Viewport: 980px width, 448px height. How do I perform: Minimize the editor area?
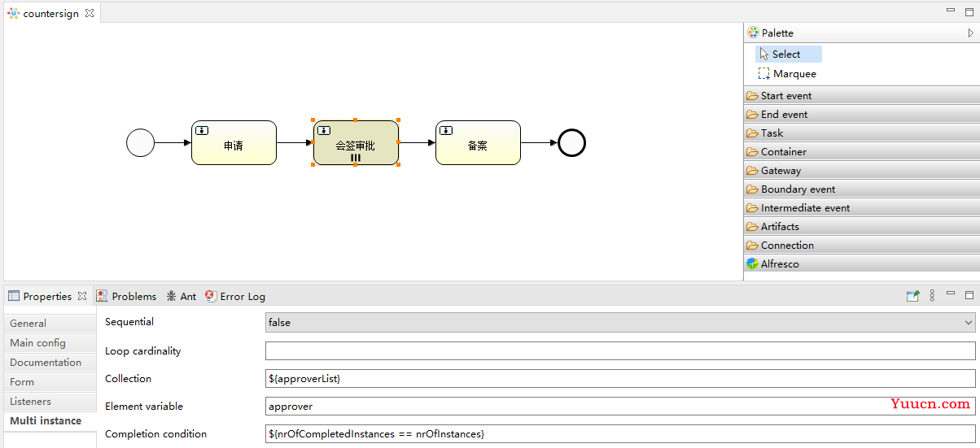[x=951, y=10]
